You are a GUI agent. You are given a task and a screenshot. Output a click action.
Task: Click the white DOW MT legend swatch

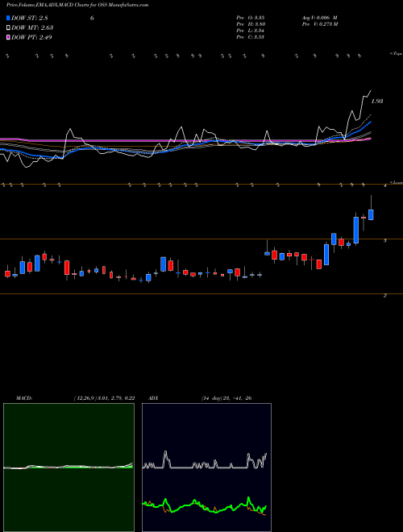tap(8, 28)
